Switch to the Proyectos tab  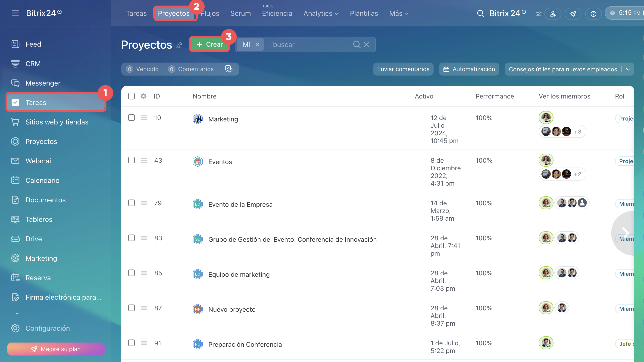(x=174, y=13)
